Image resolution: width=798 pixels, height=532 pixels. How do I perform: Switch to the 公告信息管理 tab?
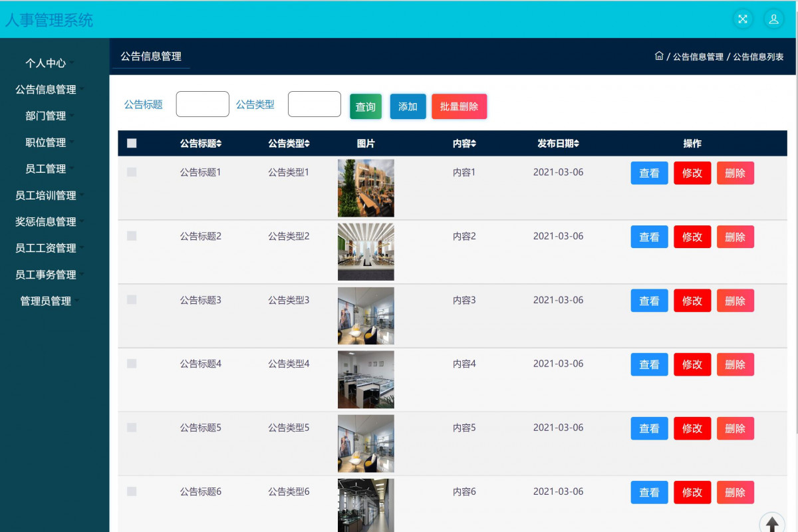click(x=149, y=57)
